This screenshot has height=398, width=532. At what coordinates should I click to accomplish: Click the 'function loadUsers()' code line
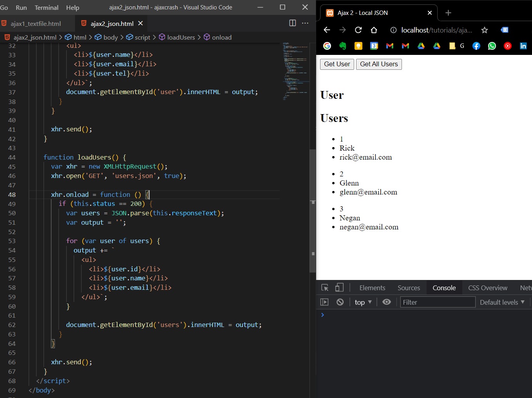[85, 157]
